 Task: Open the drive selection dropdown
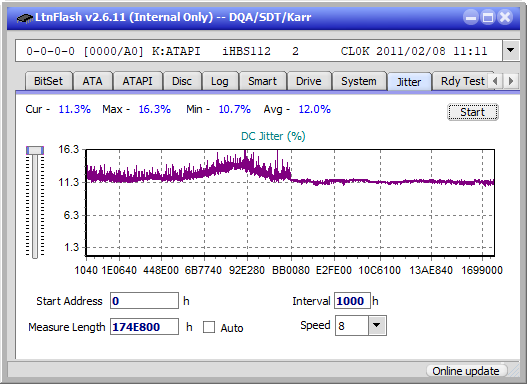(x=510, y=51)
